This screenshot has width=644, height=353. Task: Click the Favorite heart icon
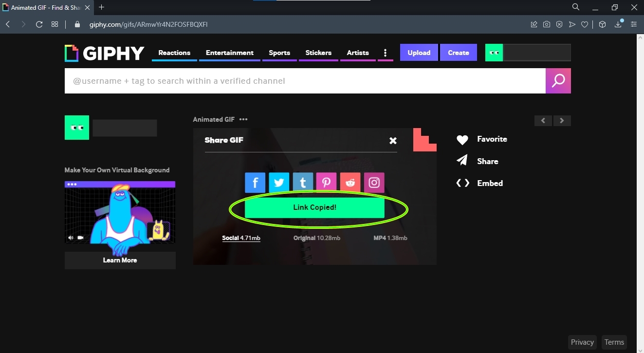(462, 140)
